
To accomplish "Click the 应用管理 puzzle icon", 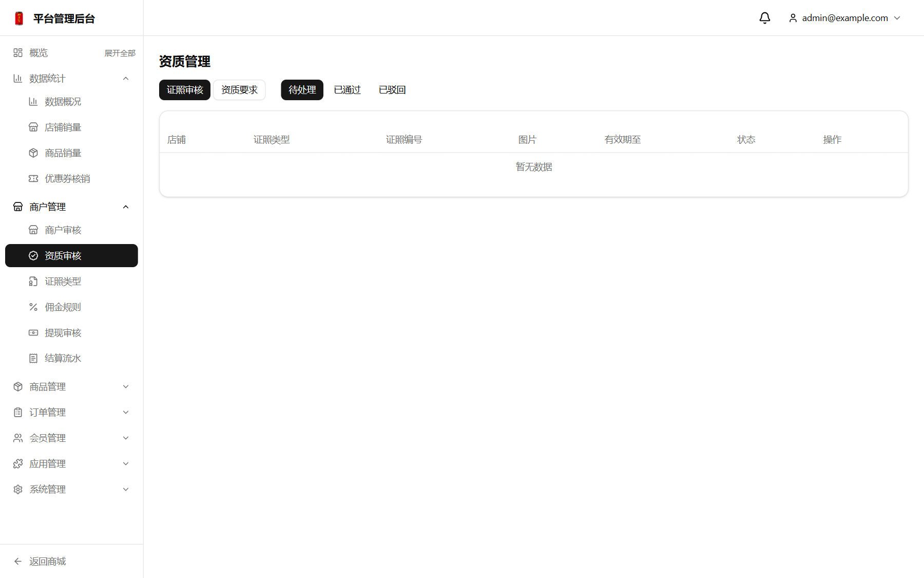I will [x=18, y=463].
